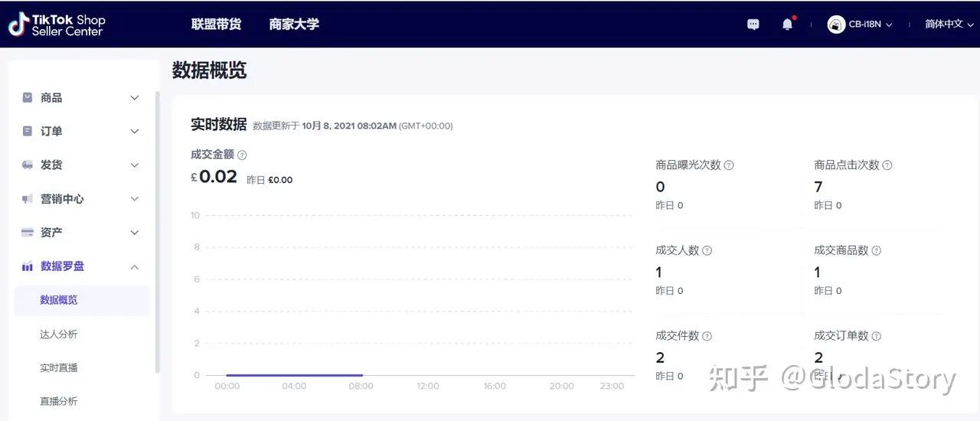The height and width of the screenshot is (421, 980).
Task: Open the 联盟带货 top menu
Action: (x=216, y=24)
